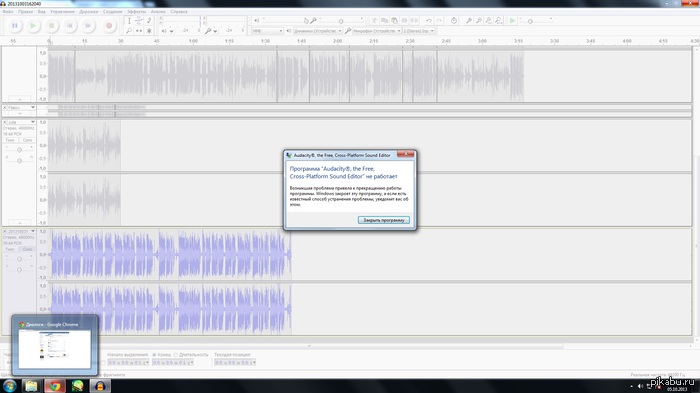Screen dimensions: 700x393
Task: Open the Вид menu
Action: 42,12
